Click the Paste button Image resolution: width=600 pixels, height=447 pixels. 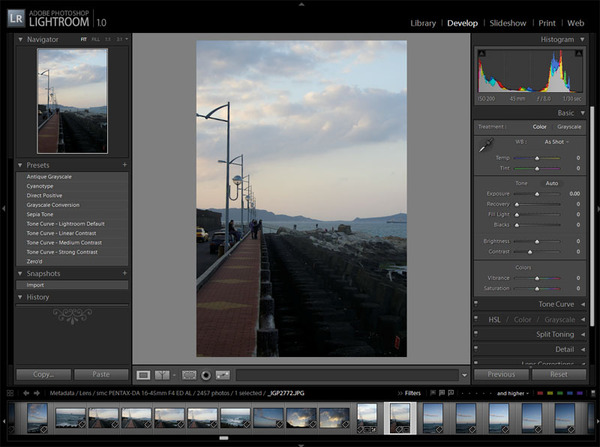(x=101, y=374)
